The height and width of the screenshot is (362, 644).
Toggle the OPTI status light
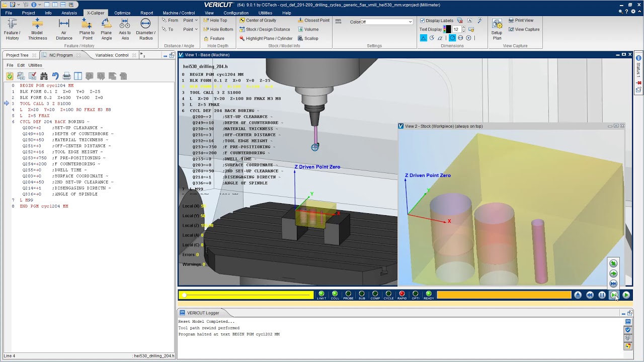(415, 295)
